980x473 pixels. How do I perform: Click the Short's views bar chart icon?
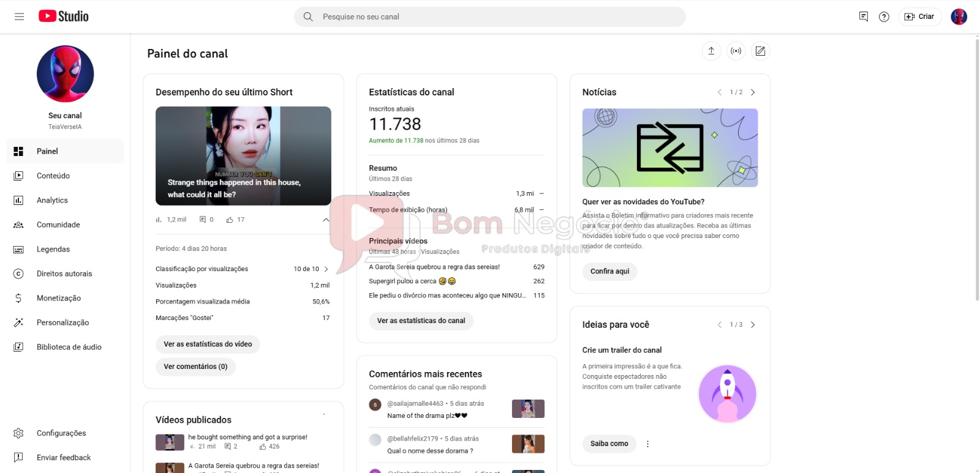point(159,220)
